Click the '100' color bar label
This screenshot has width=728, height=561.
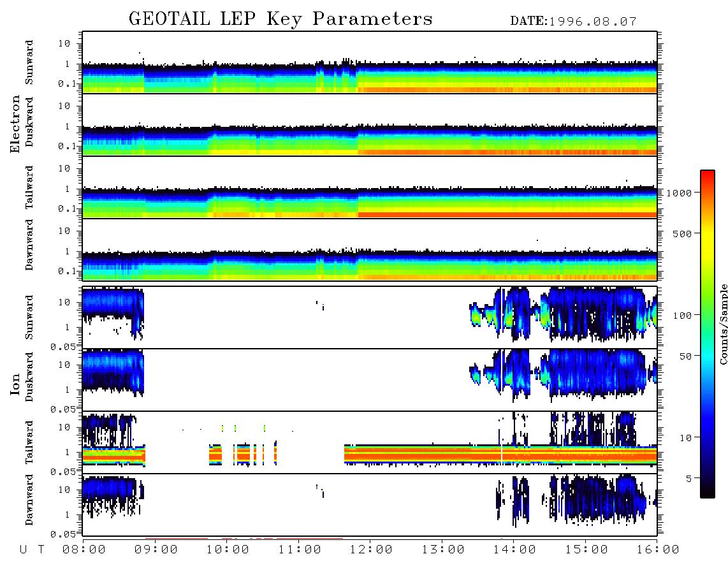coord(683,316)
